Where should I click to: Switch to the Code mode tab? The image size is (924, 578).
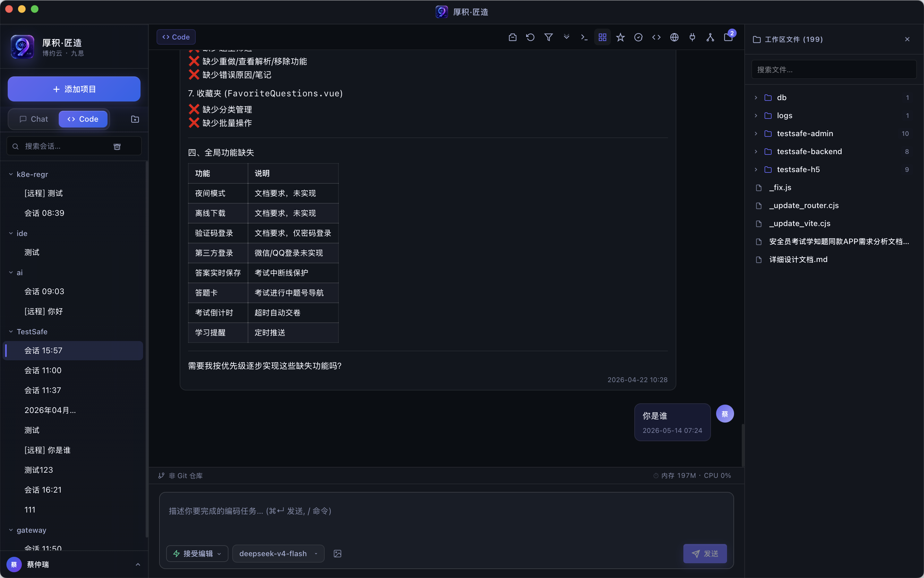(83, 119)
